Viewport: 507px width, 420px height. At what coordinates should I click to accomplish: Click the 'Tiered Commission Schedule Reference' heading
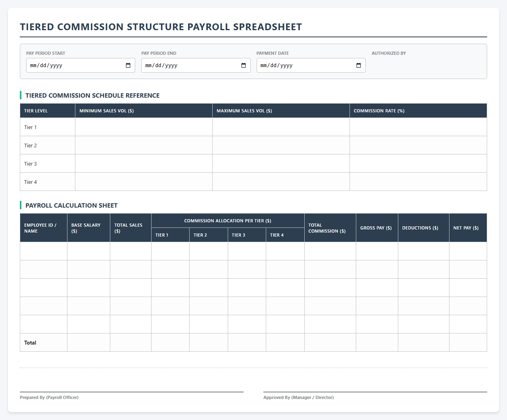pos(92,95)
